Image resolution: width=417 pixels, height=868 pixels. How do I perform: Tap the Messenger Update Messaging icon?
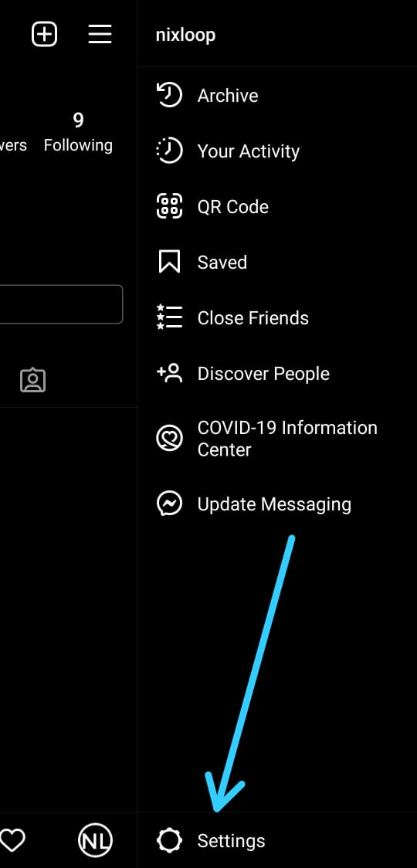click(169, 504)
